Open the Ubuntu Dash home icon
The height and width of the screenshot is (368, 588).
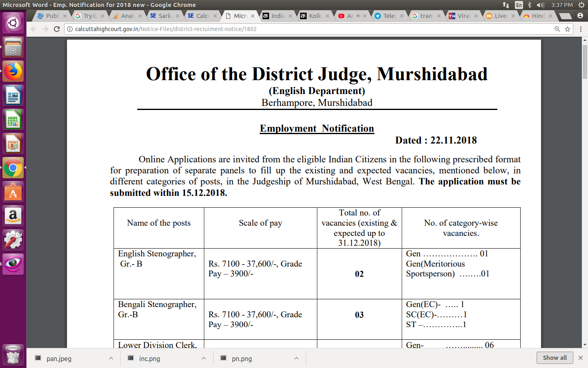[13, 22]
